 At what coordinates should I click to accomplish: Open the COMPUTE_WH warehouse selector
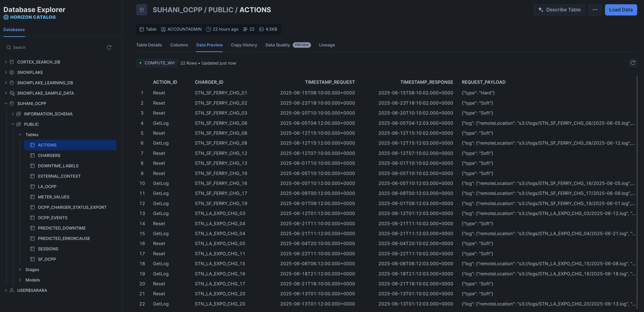157,63
